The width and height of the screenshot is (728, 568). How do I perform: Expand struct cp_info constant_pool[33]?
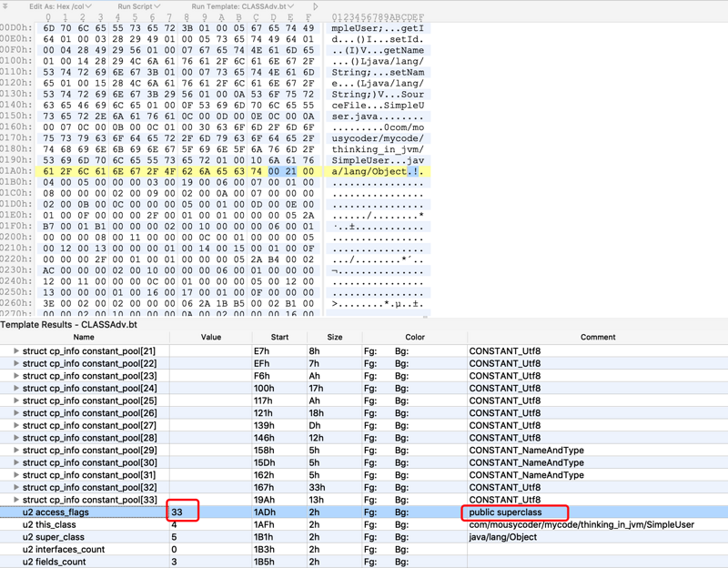click(x=16, y=500)
